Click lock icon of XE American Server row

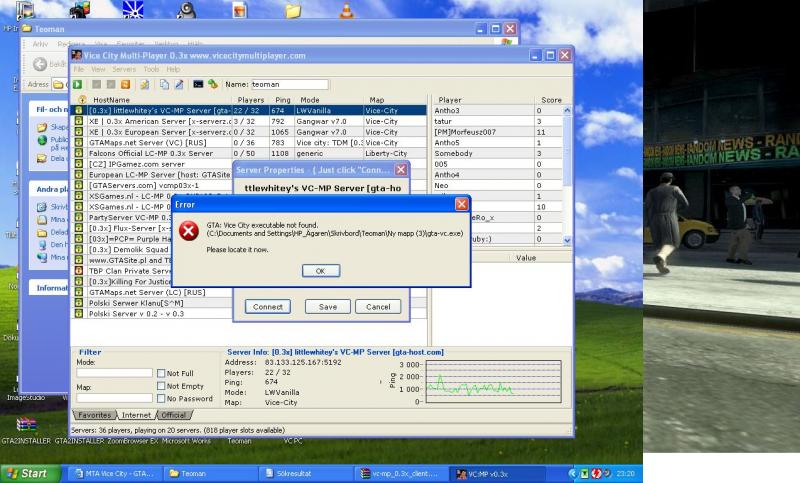pyautogui.click(x=79, y=121)
